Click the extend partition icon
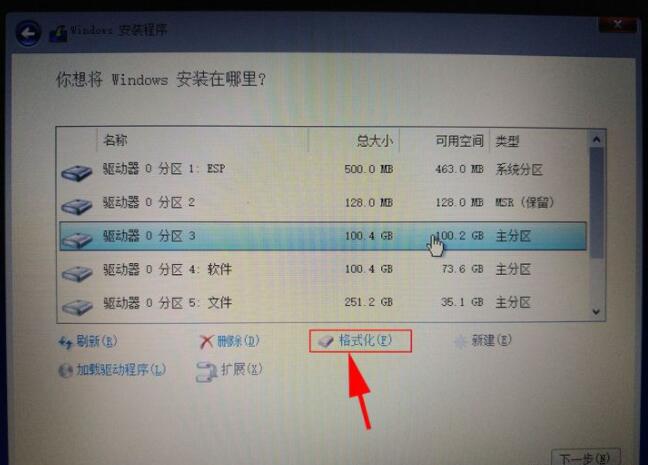648x465 pixels. pyautogui.click(x=207, y=372)
